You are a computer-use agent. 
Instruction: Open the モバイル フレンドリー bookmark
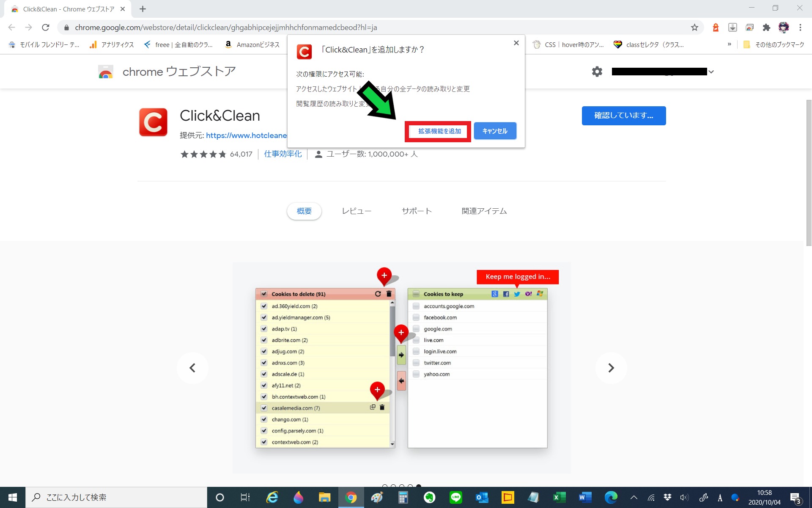tap(44, 44)
